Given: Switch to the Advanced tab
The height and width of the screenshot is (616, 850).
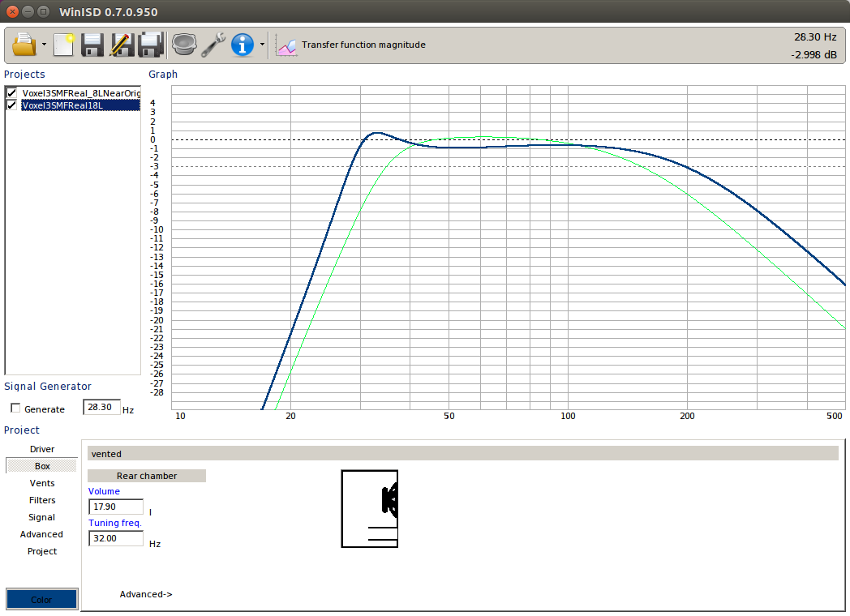Looking at the screenshot, I should click(x=41, y=534).
